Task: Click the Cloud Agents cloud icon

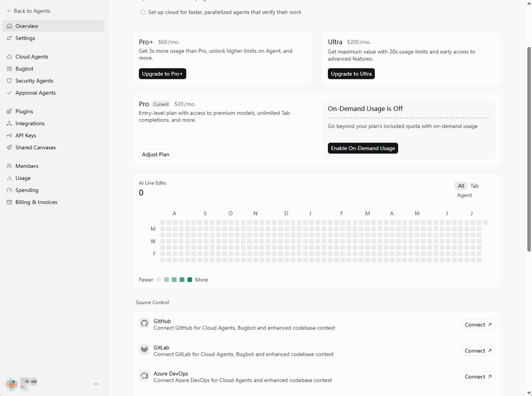Action: pos(9,57)
